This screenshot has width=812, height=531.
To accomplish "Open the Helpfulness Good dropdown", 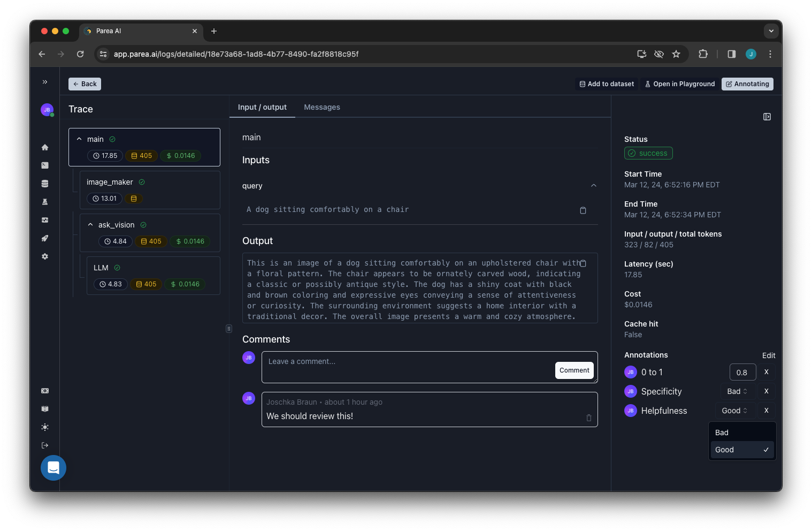I will (735, 411).
